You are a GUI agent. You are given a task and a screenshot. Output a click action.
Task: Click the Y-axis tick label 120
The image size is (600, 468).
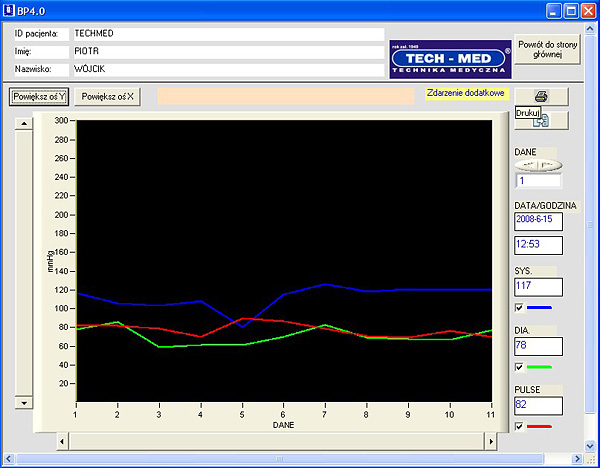(61, 290)
